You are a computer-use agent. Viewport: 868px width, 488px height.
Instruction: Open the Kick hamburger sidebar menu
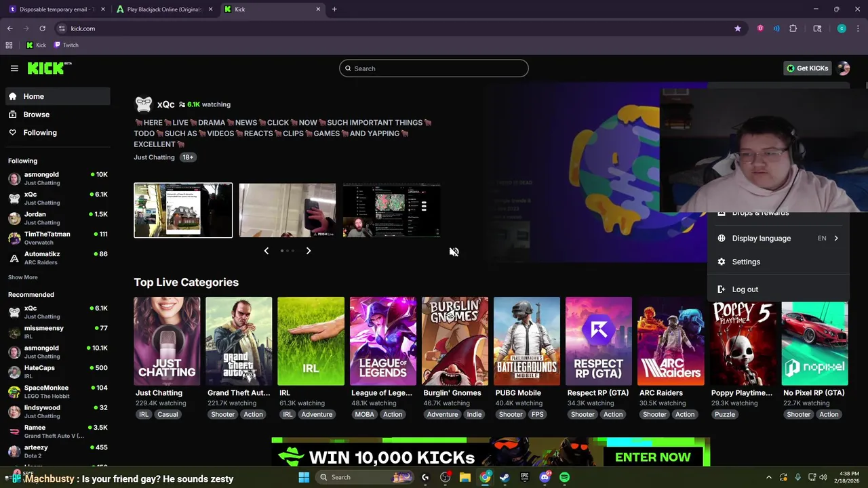(x=14, y=68)
